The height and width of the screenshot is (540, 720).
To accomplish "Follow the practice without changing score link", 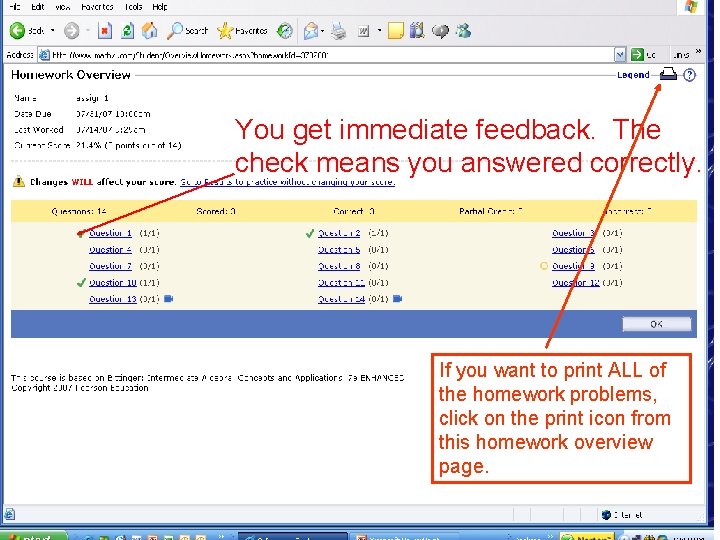I will [287, 182].
